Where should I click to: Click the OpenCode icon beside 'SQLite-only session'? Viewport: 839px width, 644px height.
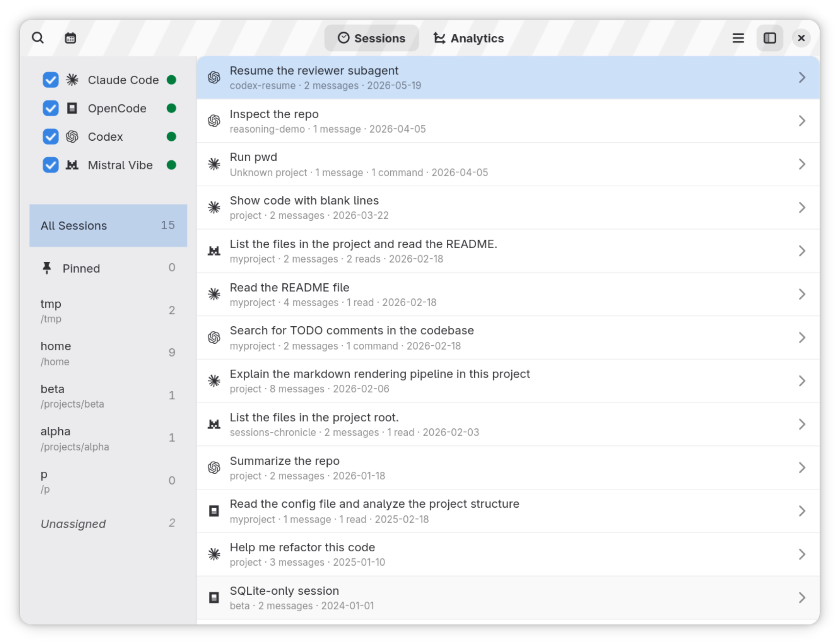[x=214, y=598]
